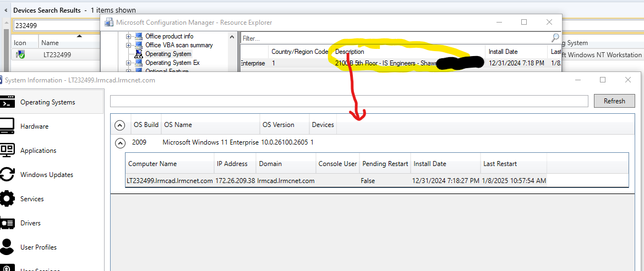Open the Drivers icon in sidebar

(x=7, y=223)
